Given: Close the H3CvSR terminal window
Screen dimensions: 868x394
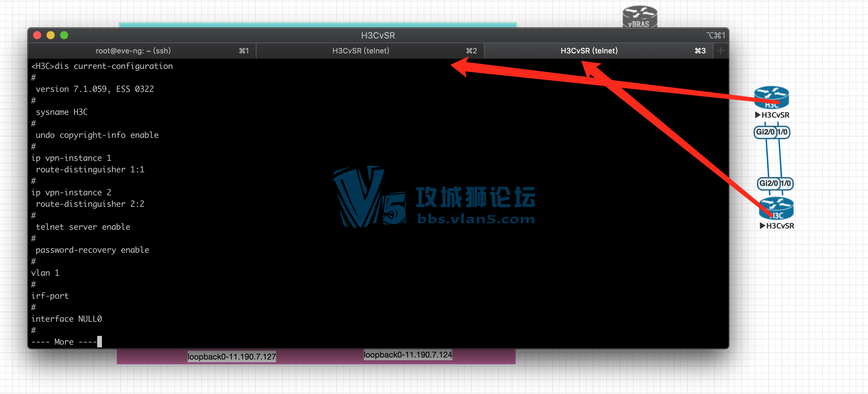Looking at the screenshot, I should point(37,35).
